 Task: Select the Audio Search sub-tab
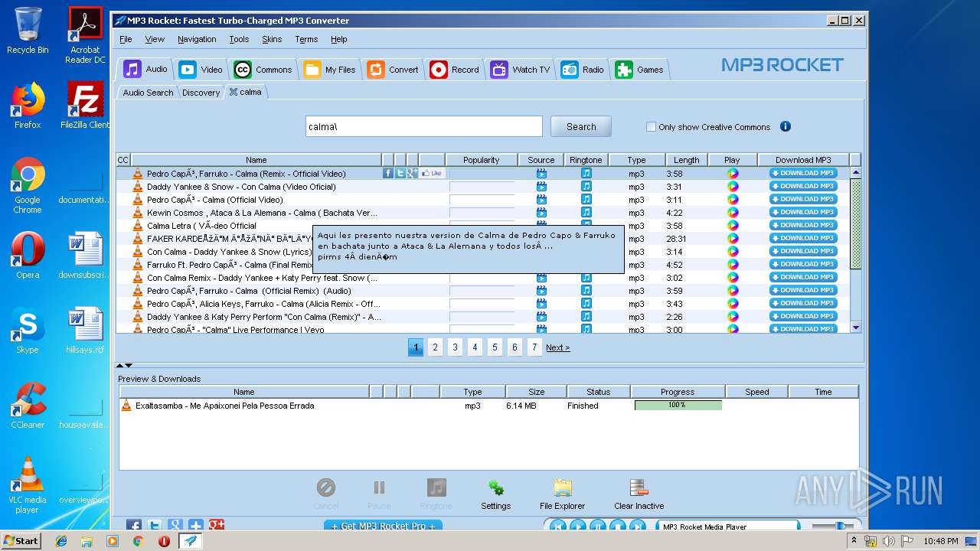pyautogui.click(x=149, y=93)
